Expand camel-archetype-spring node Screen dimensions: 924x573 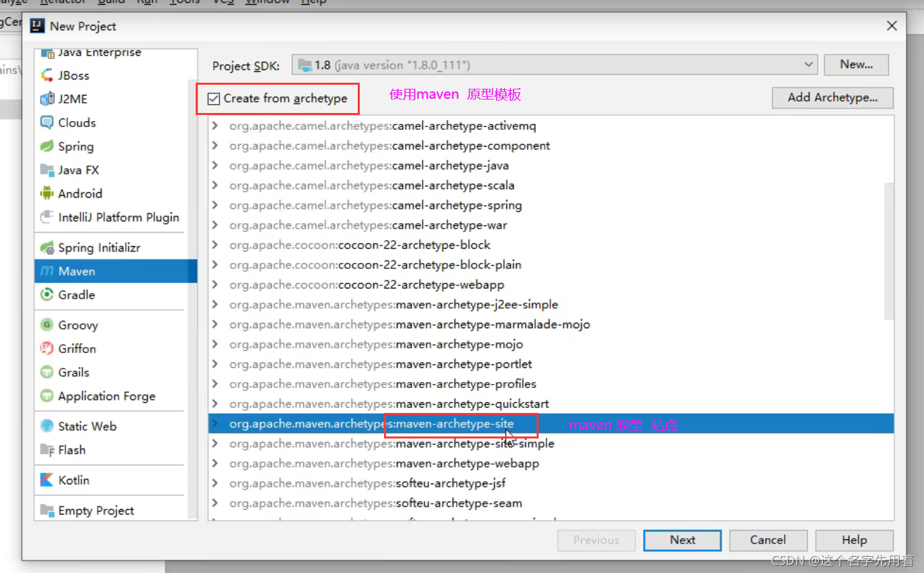pos(215,205)
